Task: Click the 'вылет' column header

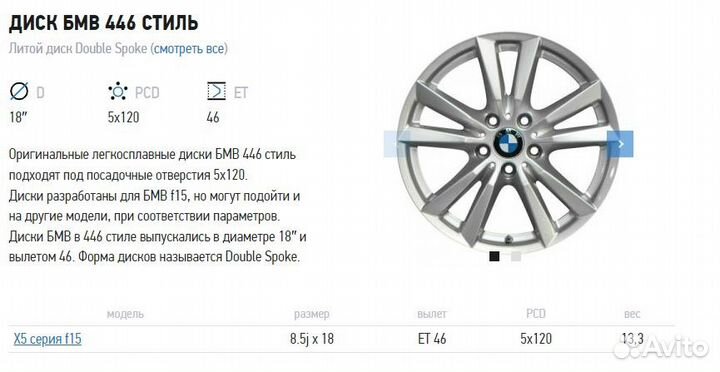Action: 432,314
